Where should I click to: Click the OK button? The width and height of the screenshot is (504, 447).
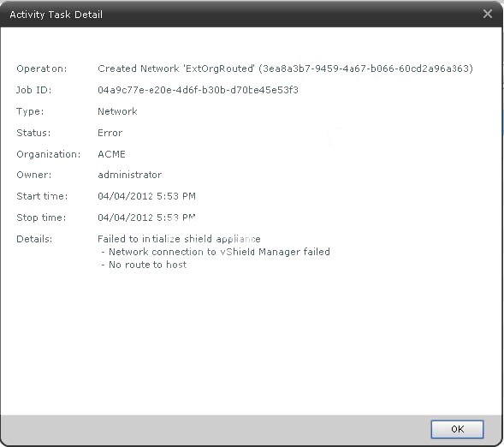(457, 429)
